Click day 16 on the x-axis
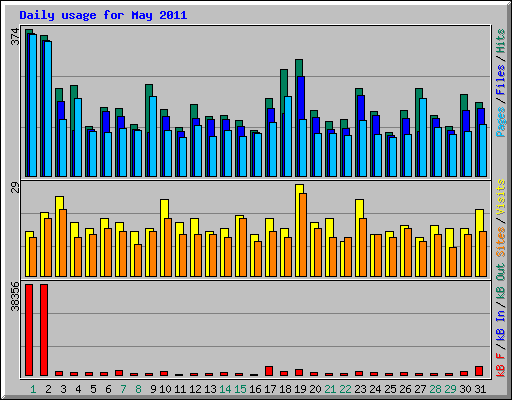 tap(255, 389)
